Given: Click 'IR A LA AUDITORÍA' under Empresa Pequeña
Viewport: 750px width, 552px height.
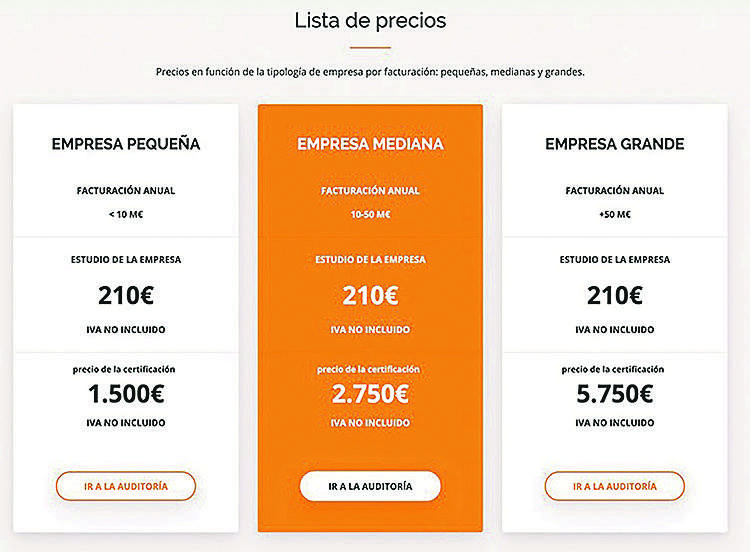Looking at the screenshot, I should 126,486.
